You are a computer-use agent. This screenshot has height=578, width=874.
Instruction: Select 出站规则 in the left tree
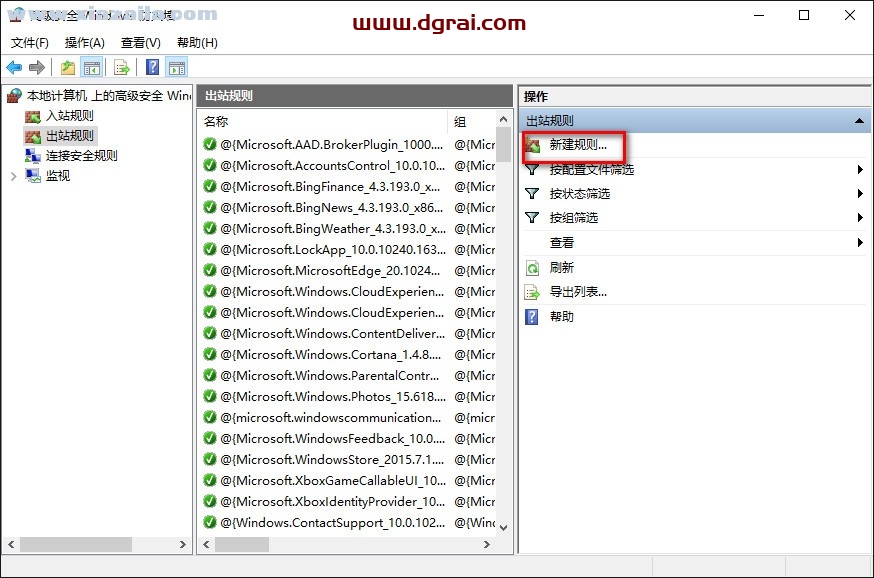point(70,135)
